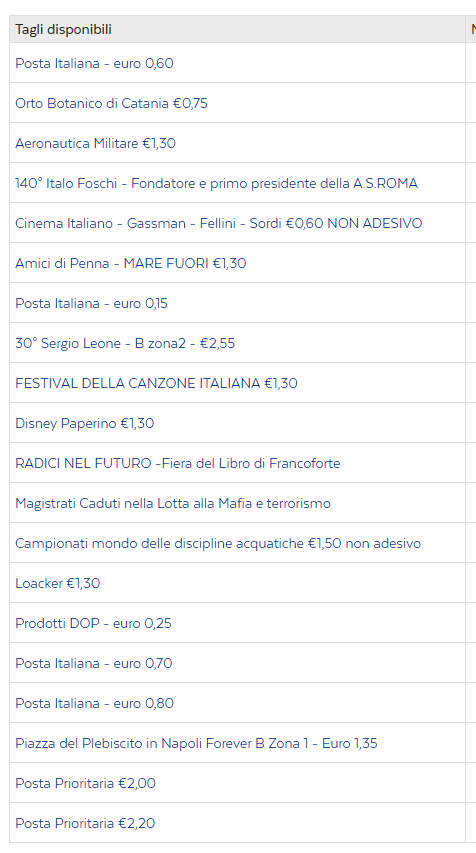Select Magistrati Caduti nella Lotta alla Mafia
This screenshot has height=853, width=476.
pos(173,503)
